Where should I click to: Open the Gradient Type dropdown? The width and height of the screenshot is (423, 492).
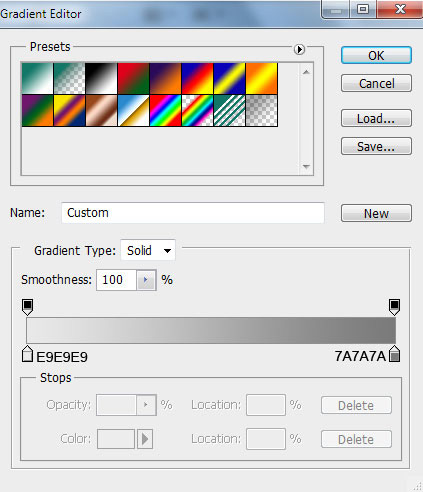click(x=148, y=250)
